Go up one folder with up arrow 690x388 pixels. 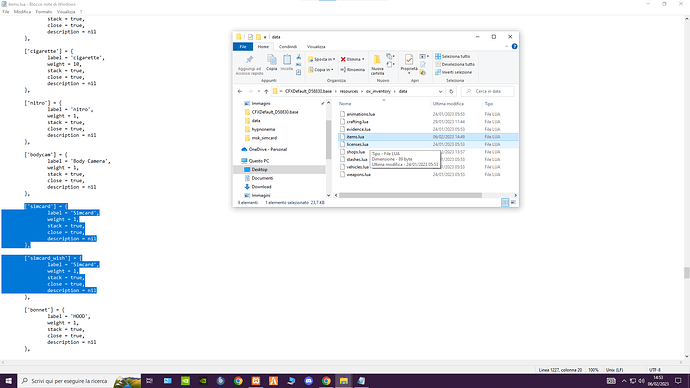click(x=266, y=92)
